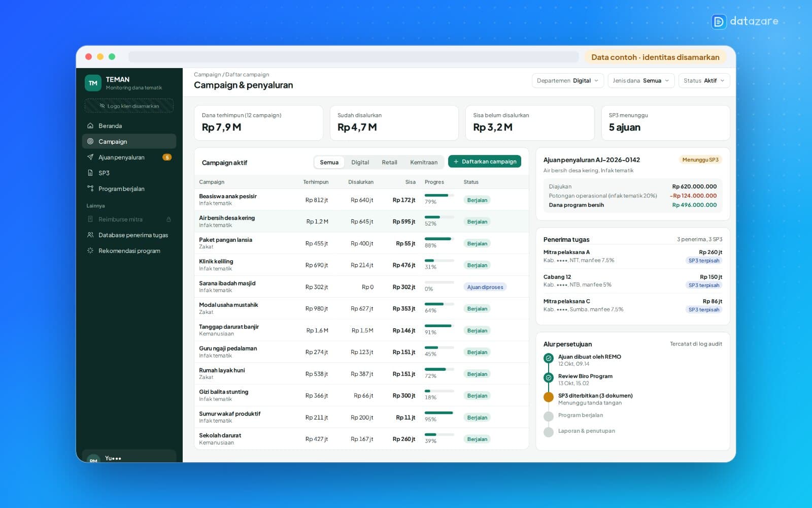The image size is (812, 508).
Task: Open Air bersih desa kering campaign row
Action: [361, 221]
